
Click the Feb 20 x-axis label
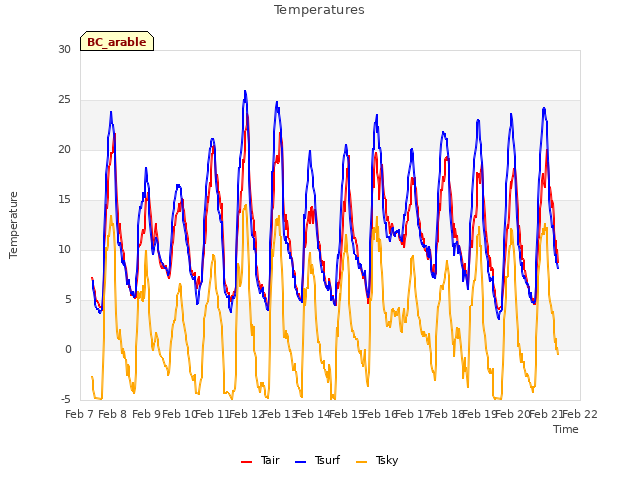513,414
